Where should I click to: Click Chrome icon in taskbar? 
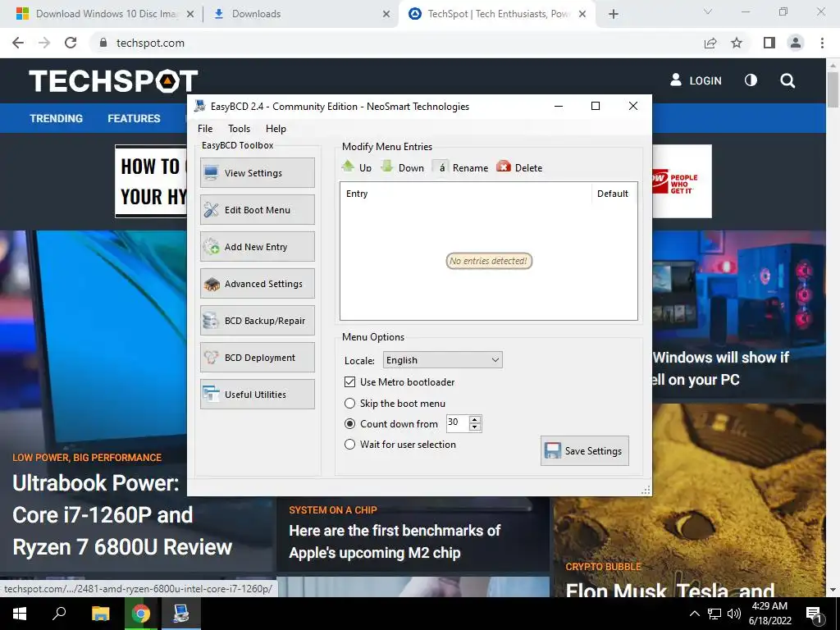click(x=141, y=614)
